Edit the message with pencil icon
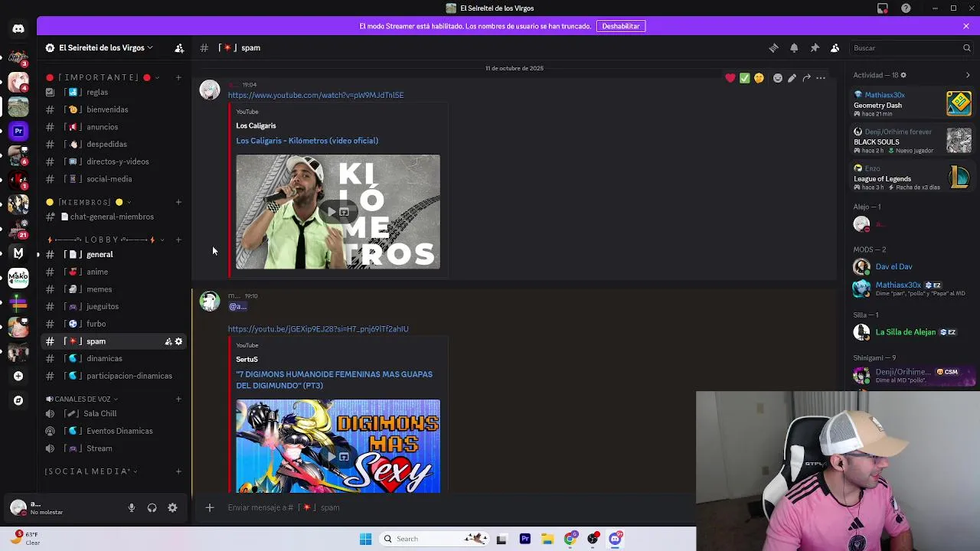 point(792,78)
